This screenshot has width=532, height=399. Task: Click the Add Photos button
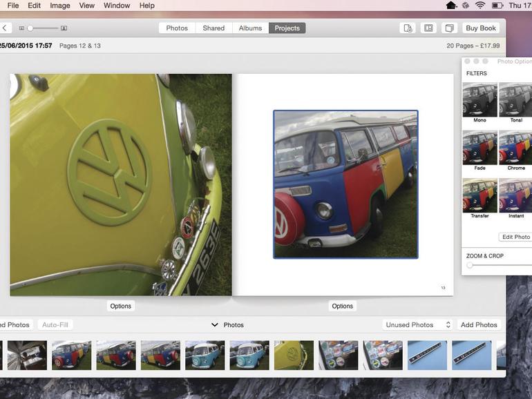[x=479, y=324]
